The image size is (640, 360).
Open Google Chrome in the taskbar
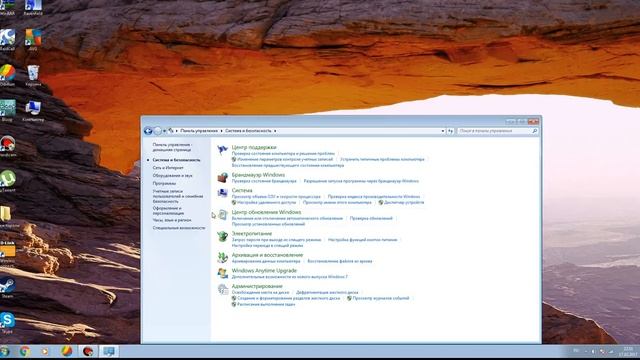25,351
